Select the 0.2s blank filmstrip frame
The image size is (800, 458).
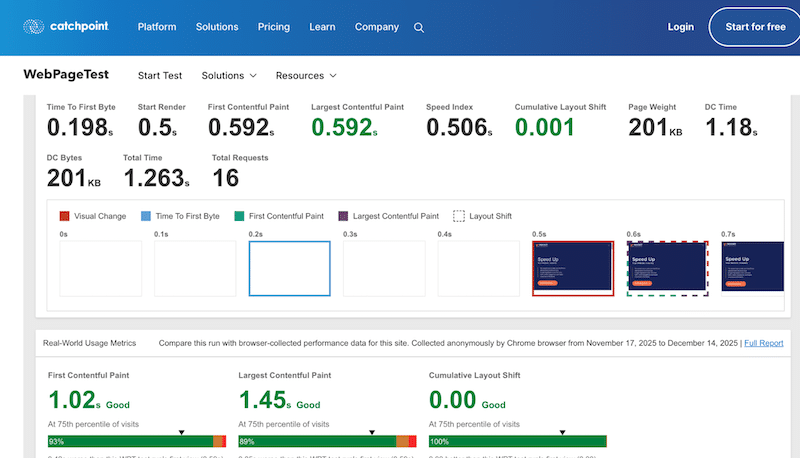coord(289,268)
